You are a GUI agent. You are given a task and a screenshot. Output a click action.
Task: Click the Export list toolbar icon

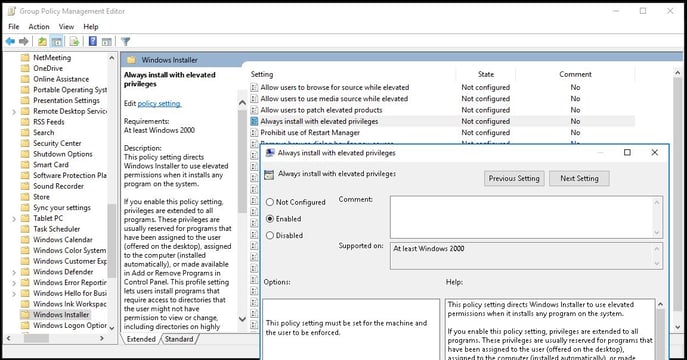pos(74,42)
